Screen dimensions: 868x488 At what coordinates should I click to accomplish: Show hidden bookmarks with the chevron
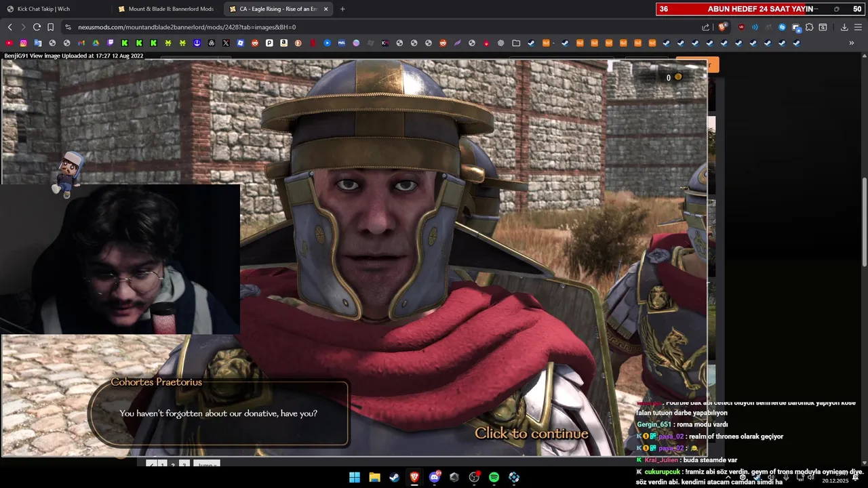pyautogui.click(x=851, y=43)
